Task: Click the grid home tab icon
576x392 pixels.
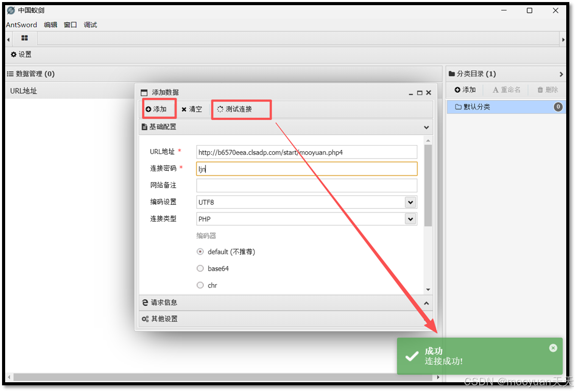Action: click(25, 38)
